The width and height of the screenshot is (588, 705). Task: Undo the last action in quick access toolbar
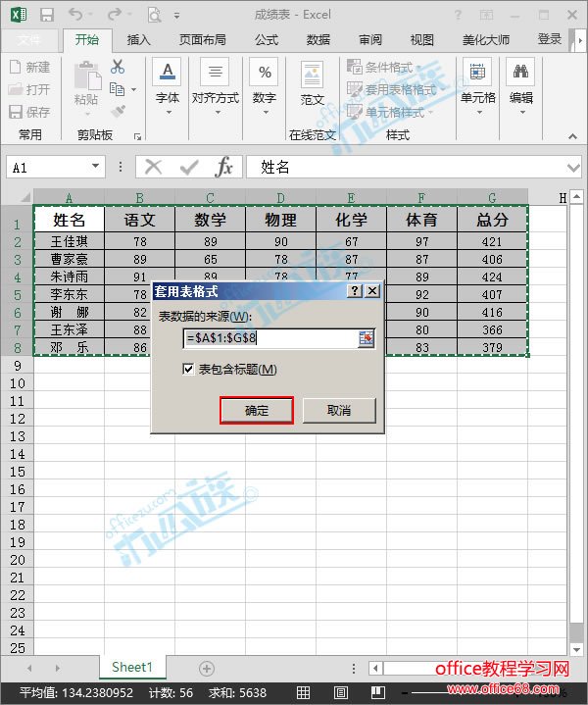coord(75,15)
